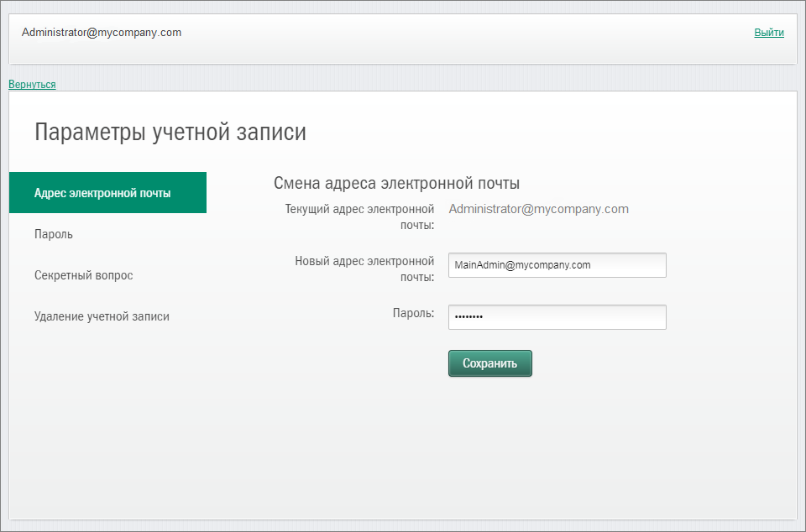Click the Текущий адрес электронной почты label

click(359, 216)
